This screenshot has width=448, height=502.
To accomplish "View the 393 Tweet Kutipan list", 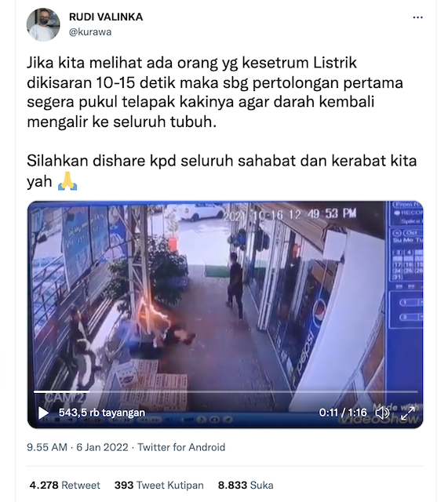I will (x=158, y=485).
